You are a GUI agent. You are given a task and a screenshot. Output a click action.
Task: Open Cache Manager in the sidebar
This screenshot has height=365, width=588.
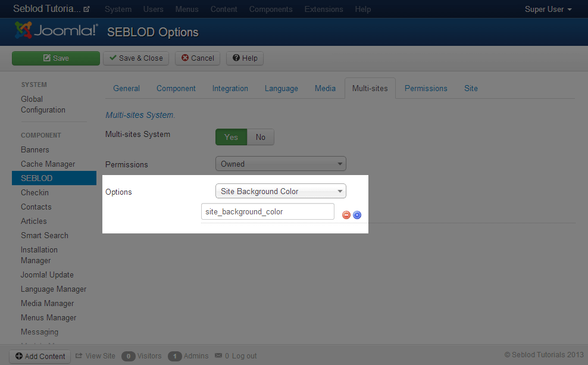click(48, 164)
